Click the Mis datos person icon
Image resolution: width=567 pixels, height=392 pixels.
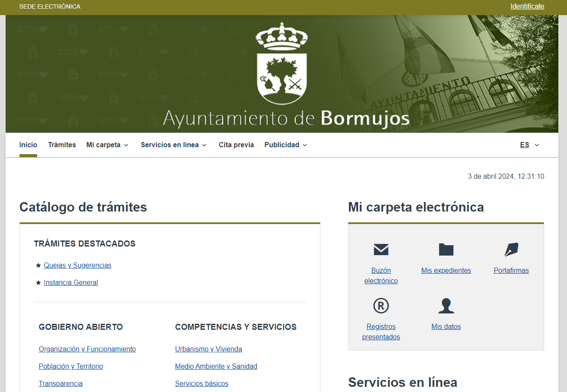(x=446, y=305)
